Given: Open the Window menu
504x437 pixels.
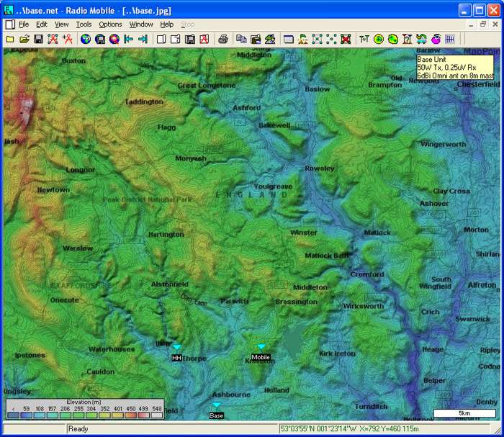Looking at the screenshot, I should point(141,24).
